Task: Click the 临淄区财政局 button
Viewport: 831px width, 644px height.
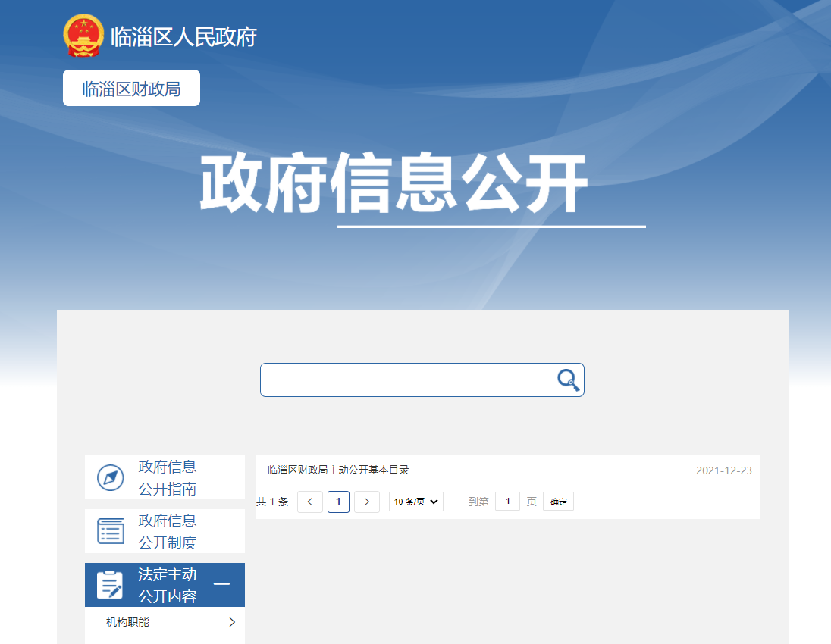Action: click(x=131, y=89)
